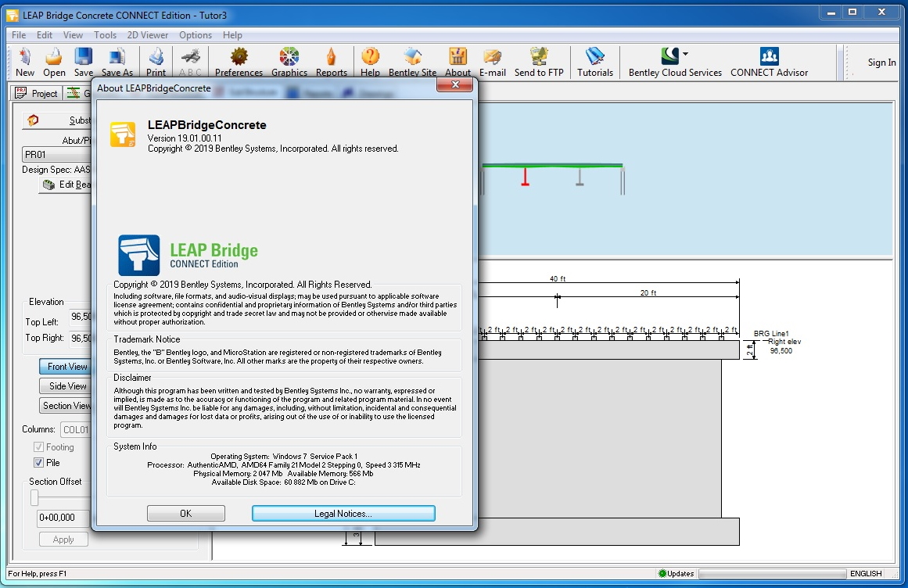Viewport: 908px width, 588px height.
Task: Close the About LEAPBridgeConcrete dialog
Action: click(455, 84)
